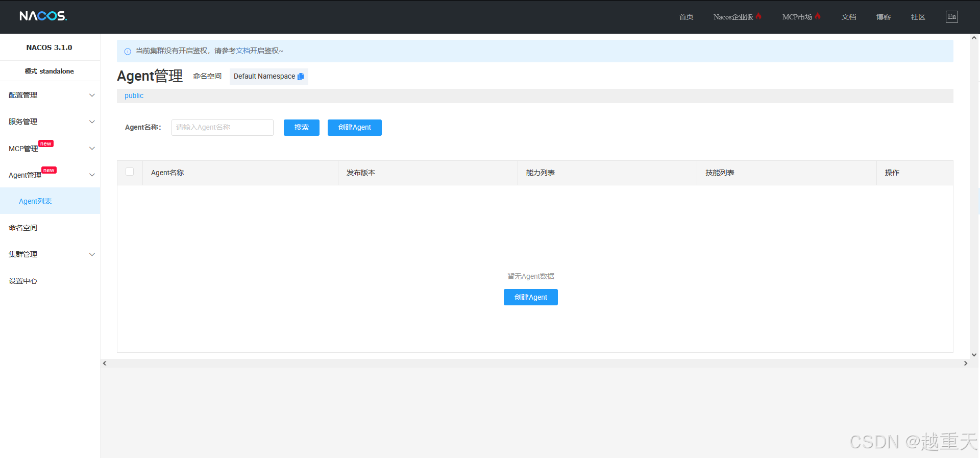Expand the 配置管理 menu chevron
This screenshot has height=458, width=980.
tap(92, 95)
